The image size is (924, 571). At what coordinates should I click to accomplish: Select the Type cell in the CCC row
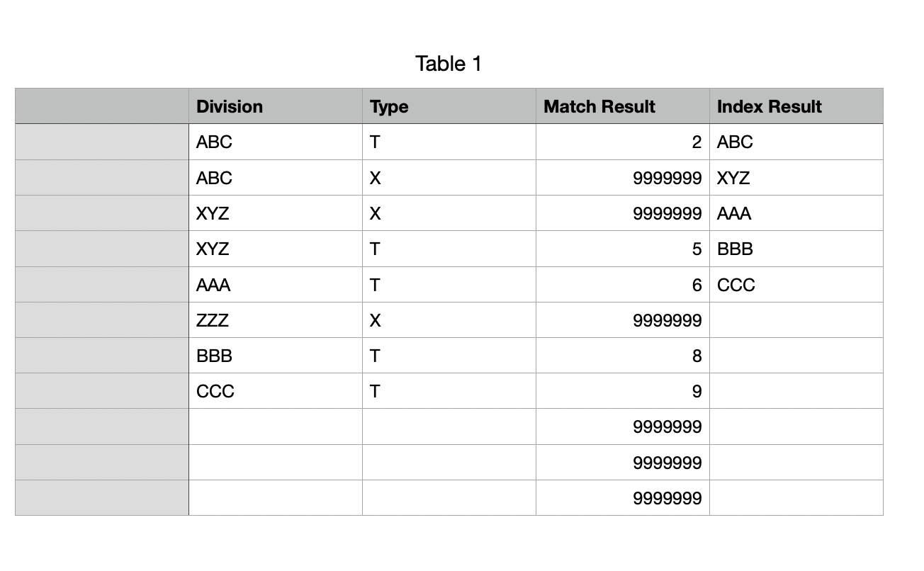pyautogui.click(x=449, y=391)
